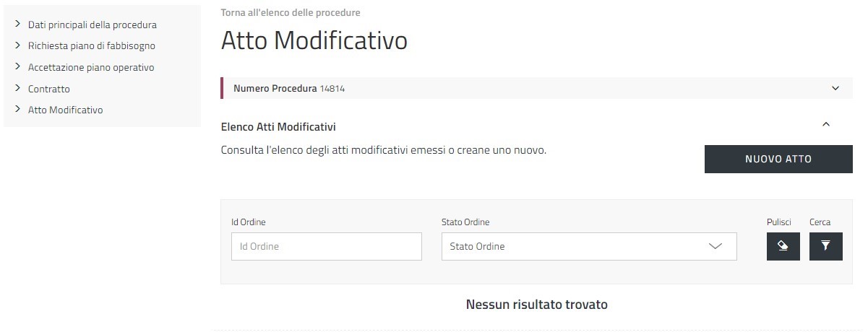Open the Stato Ordine dropdown

(x=588, y=246)
